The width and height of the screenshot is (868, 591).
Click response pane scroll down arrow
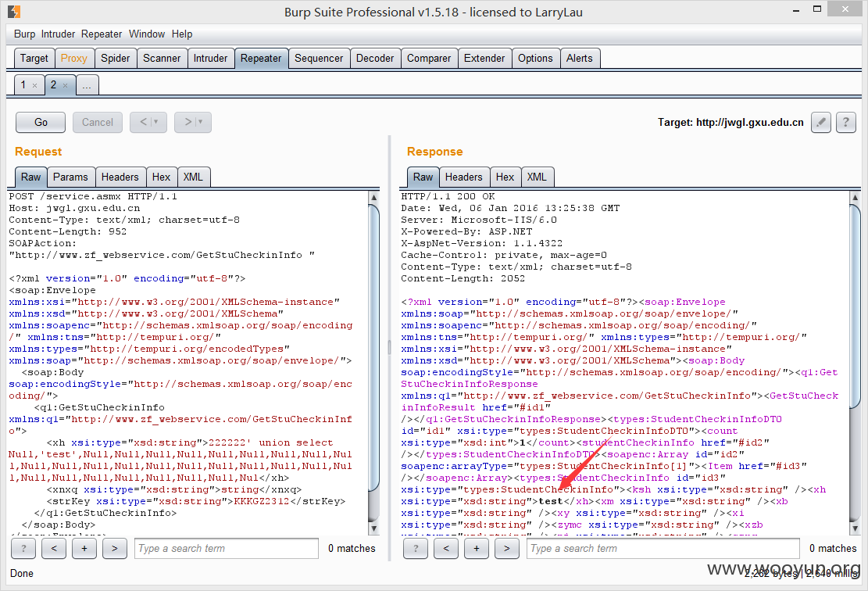tap(855, 528)
